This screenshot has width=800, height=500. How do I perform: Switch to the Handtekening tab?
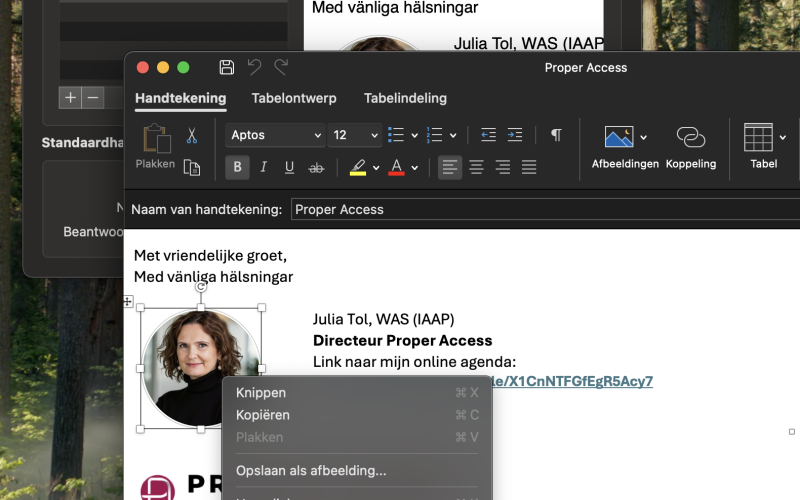pyautogui.click(x=181, y=98)
